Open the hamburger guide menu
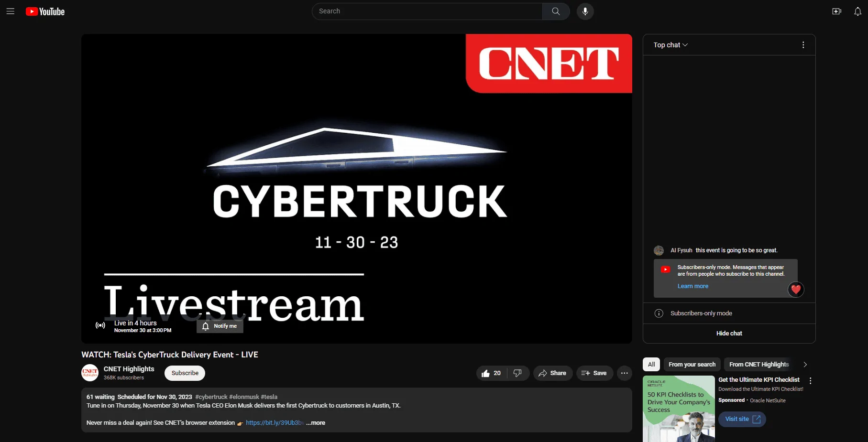The image size is (868, 442). click(x=11, y=11)
